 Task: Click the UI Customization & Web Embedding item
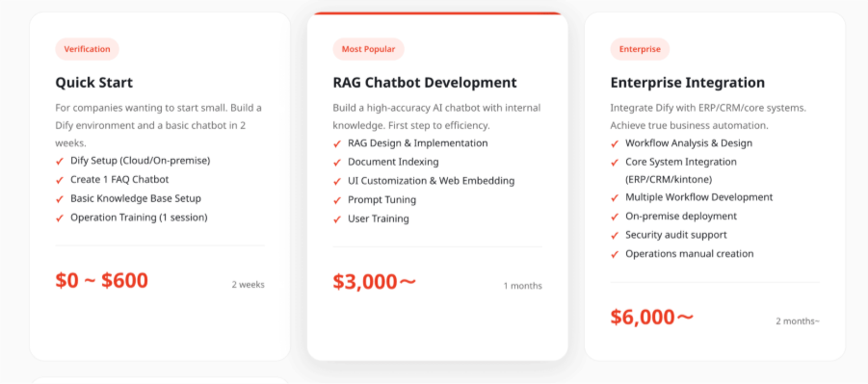tap(432, 181)
